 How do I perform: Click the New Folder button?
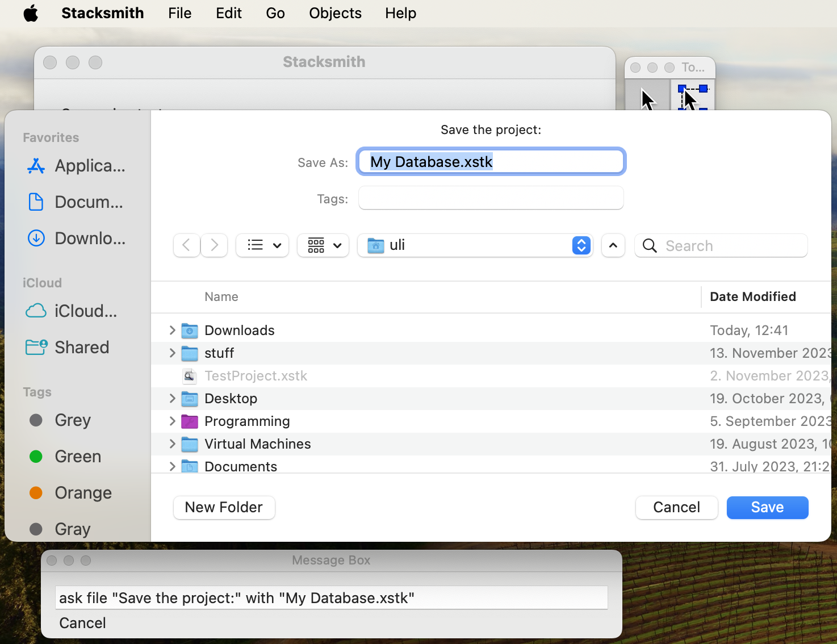pos(224,507)
